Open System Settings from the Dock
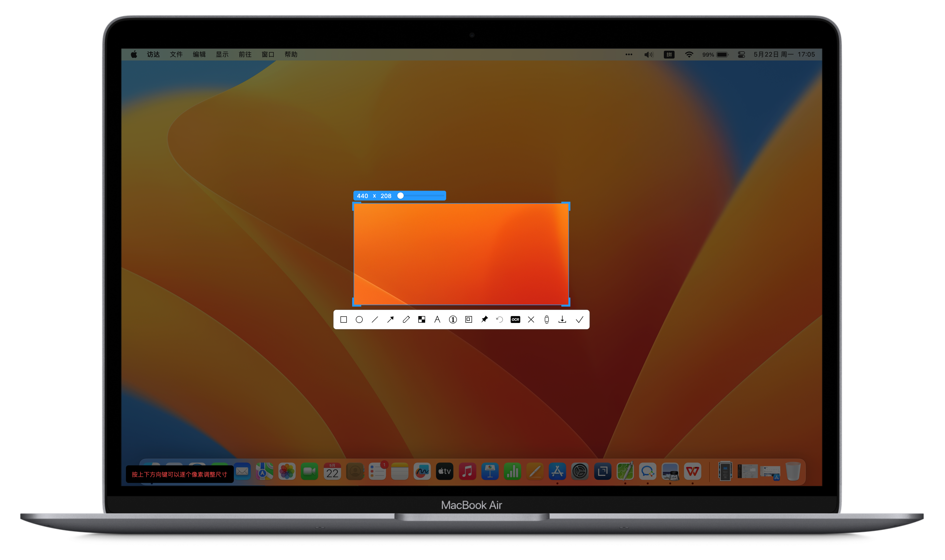 click(580, 471)
